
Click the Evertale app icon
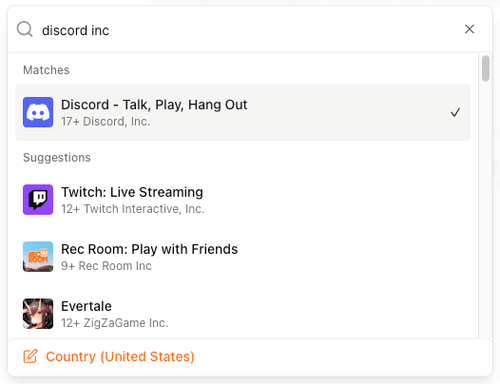[x=38, y=313]
